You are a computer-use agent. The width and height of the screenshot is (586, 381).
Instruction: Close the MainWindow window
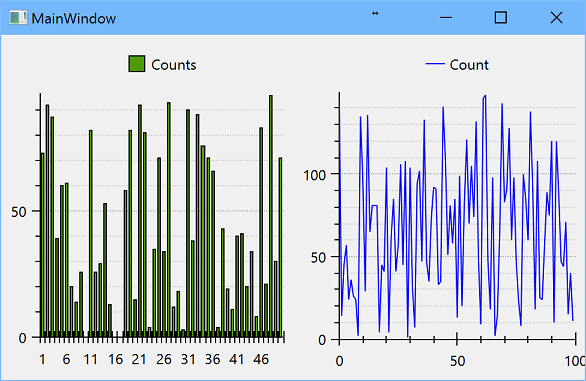coord(556,18)
